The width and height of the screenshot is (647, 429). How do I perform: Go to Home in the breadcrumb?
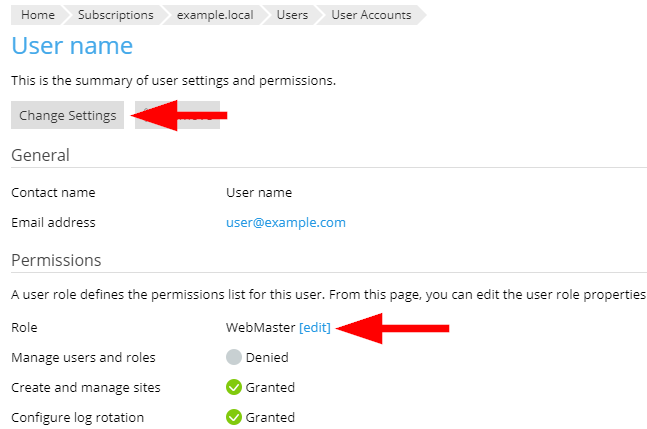37,15
